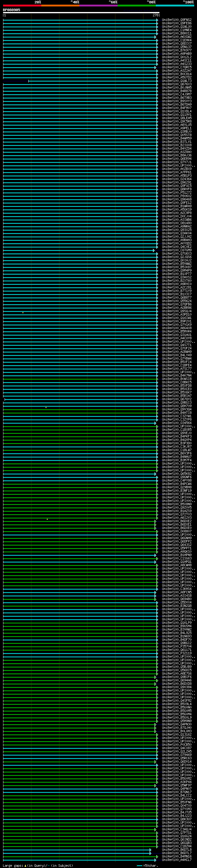Open the BP088905 query label
197x868 pixels.
pyautogui.click(x=11, y=10)
